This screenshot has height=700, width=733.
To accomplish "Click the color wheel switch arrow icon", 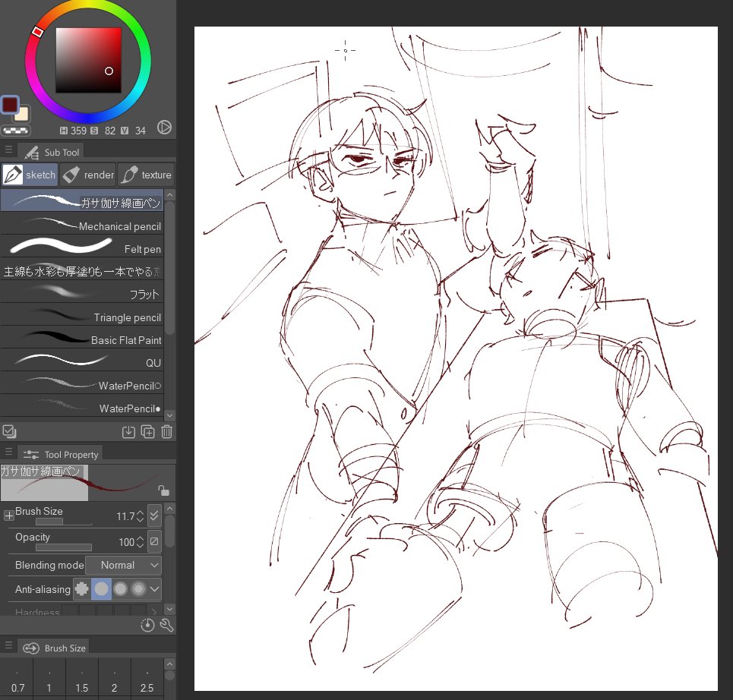I will [164, 127].
